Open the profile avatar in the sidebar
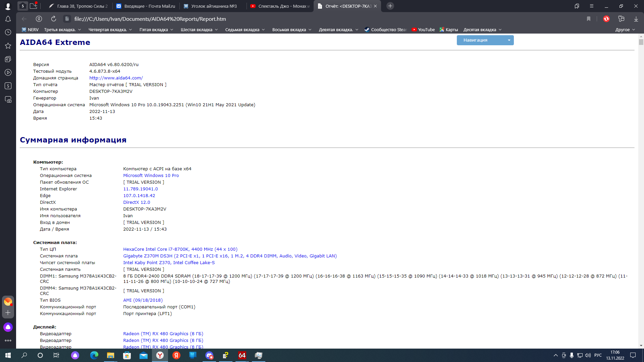The width and height of the screenshot is (644, 362). tap(8, 6)
